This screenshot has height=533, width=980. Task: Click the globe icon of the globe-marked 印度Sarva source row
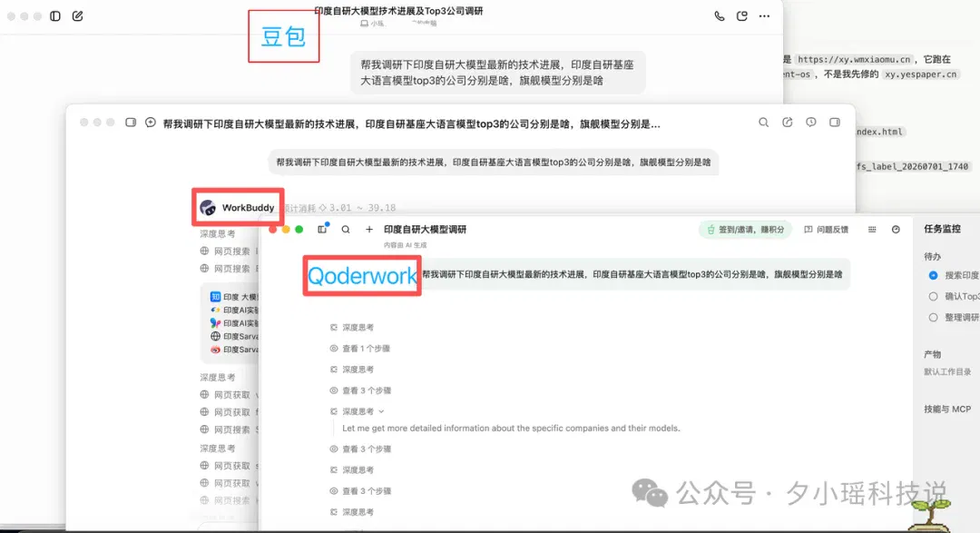point(215,337)
